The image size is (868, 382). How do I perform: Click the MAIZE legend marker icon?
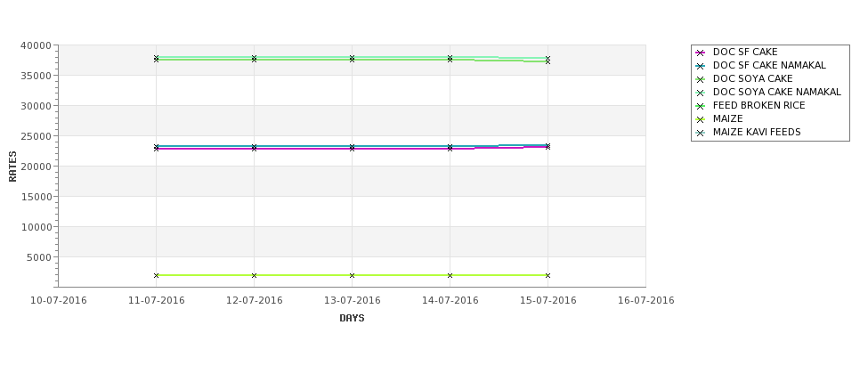[x=701, y=119]
